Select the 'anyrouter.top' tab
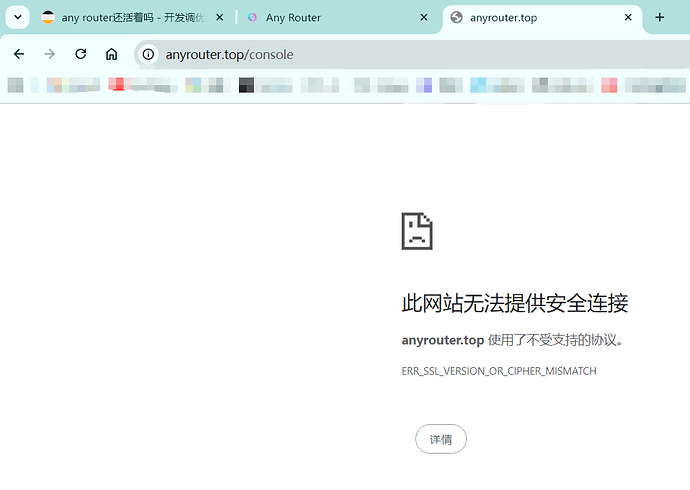The width and height of the screenshot is (690, 490). pos(542,18)
